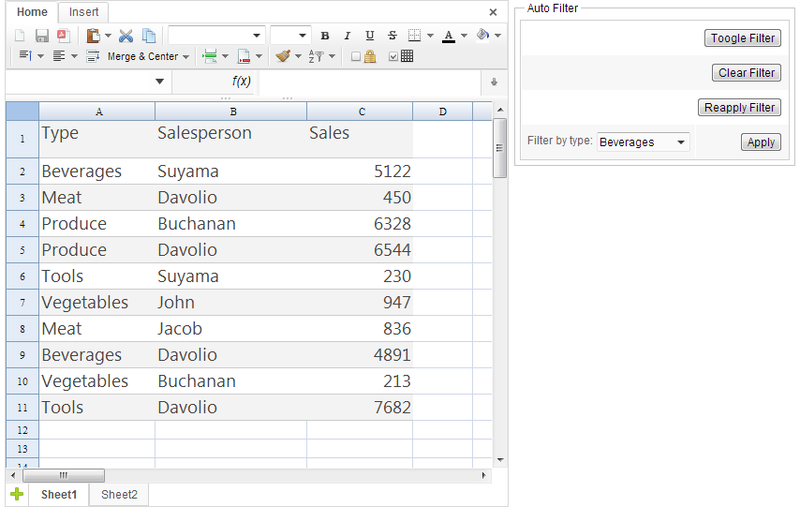Screen dimensions: 800x507
Task: Click the New document icon
Action: [19, 35]
